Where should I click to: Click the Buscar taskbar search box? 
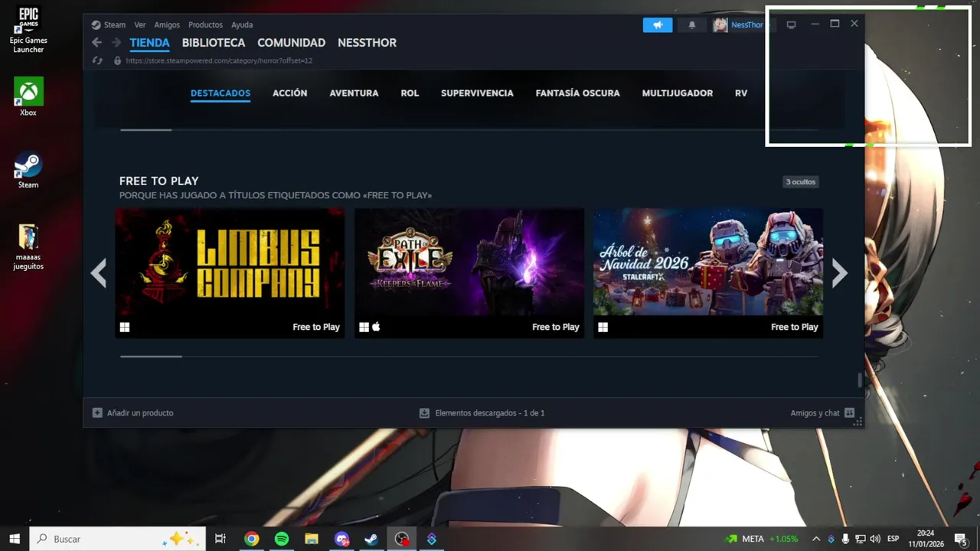click(117, 539)
